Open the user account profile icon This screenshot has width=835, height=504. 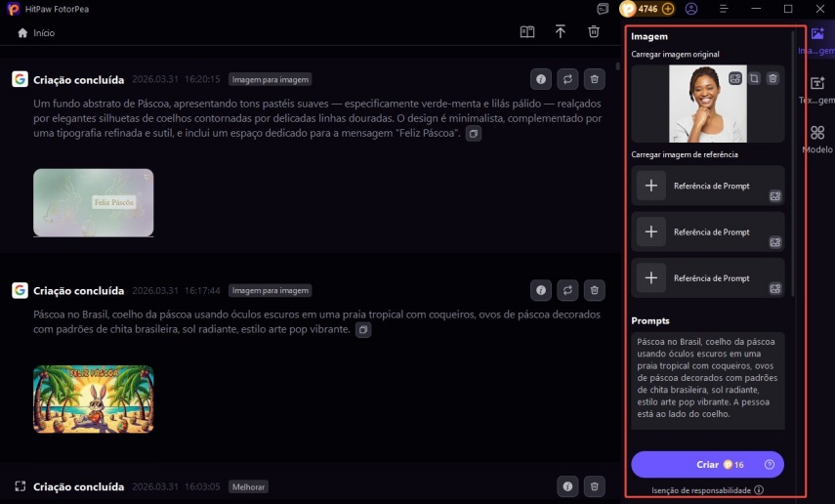[x=691, y=9]
